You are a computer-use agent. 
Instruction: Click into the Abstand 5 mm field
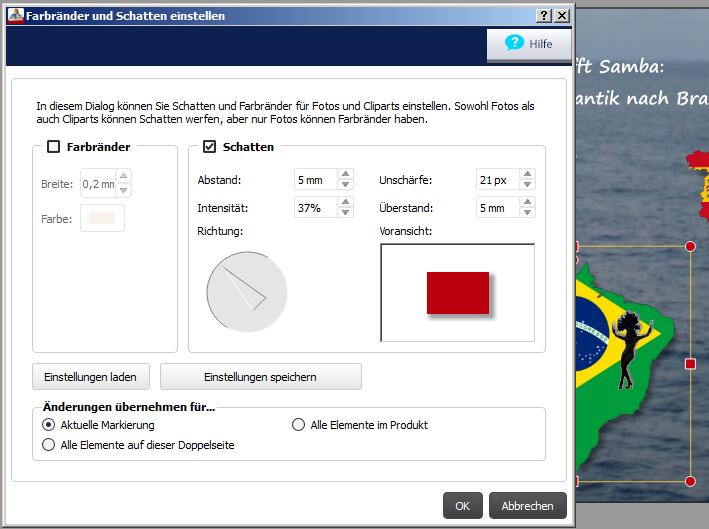(x=316, y=180)
